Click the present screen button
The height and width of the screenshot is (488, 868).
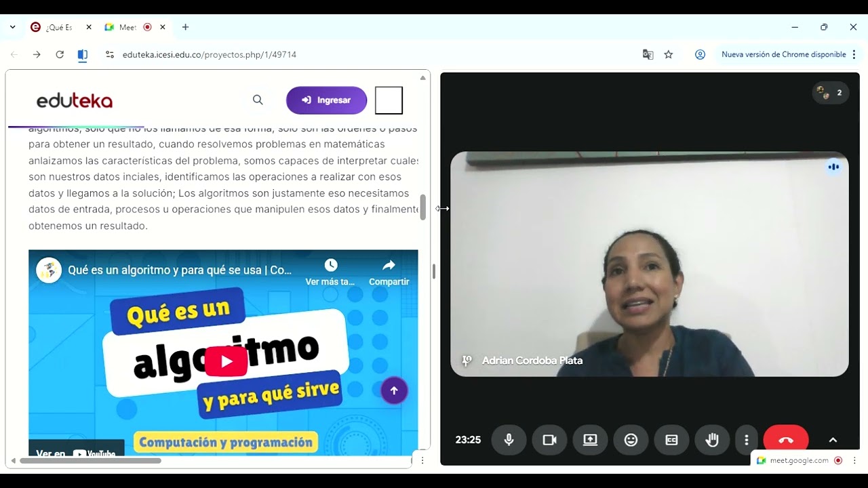pos(590,440)
